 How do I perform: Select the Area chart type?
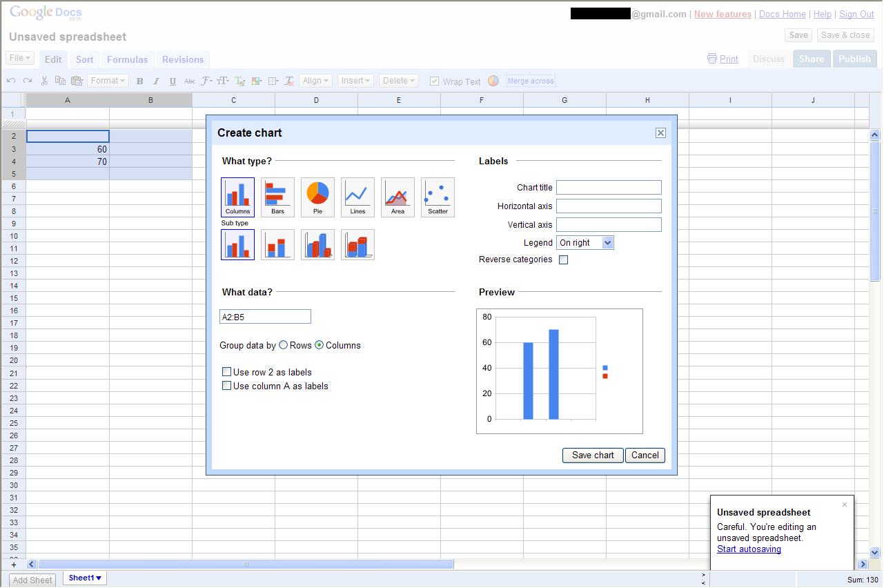(x=397, y=195)
